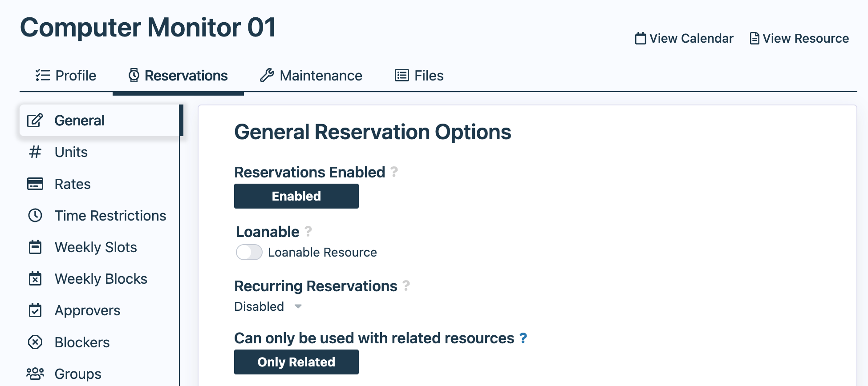The width and height of the screenshot is (868, 386).
Task: Open the Recurring Reservations dropdown
Action: pos(268,306)
